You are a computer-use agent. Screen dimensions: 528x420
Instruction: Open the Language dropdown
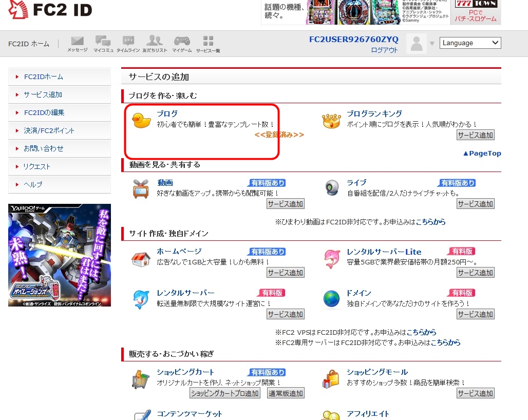470,43
